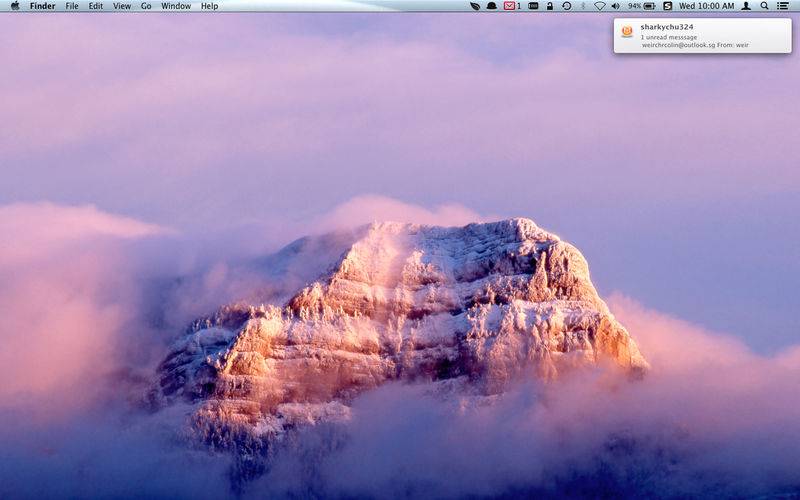Image resolution: width=800 pixels, height=500 pixels.
Task: Open the user account silhouette icon
Action: click(x=746, y=6)
